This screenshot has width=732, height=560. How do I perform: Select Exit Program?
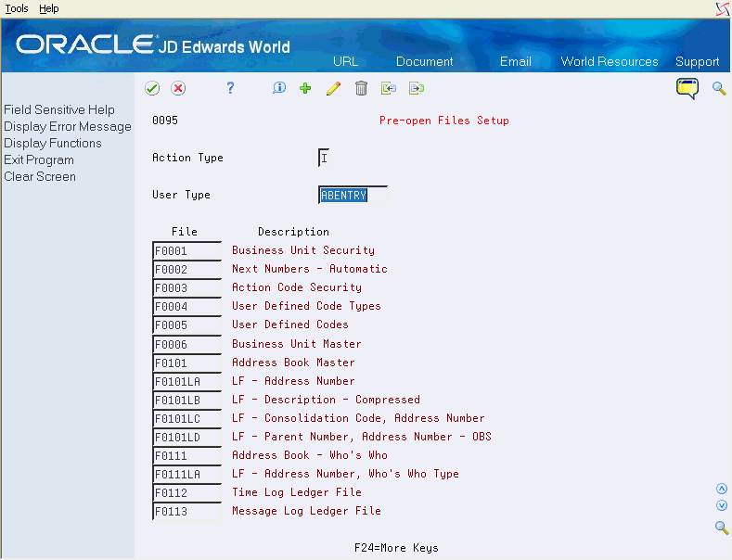point(39,160)
